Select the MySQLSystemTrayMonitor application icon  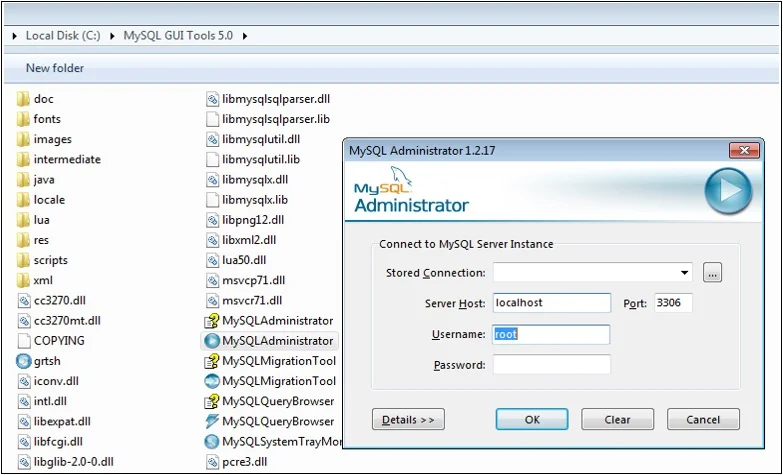coord(212,442)
